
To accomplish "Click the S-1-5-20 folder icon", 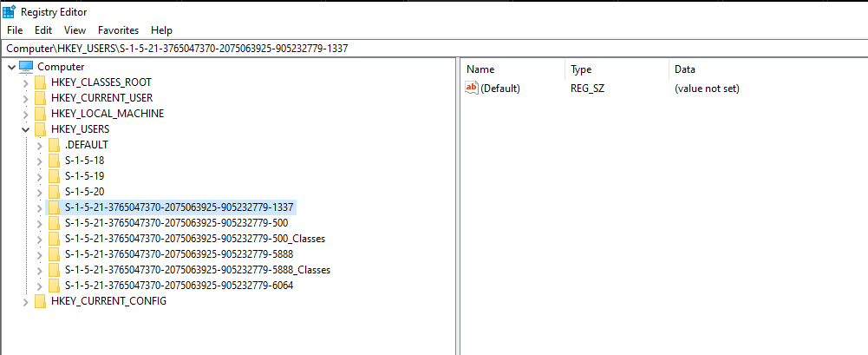I will (54, 192).
